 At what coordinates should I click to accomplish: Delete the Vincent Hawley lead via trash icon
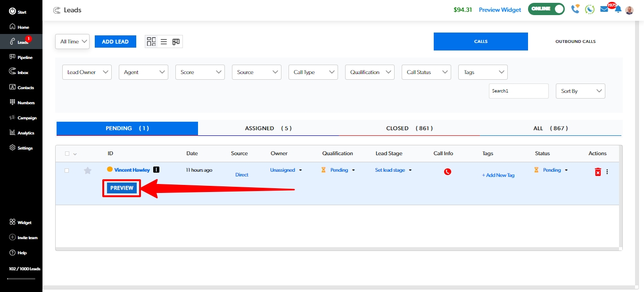[x=597, y=172]
